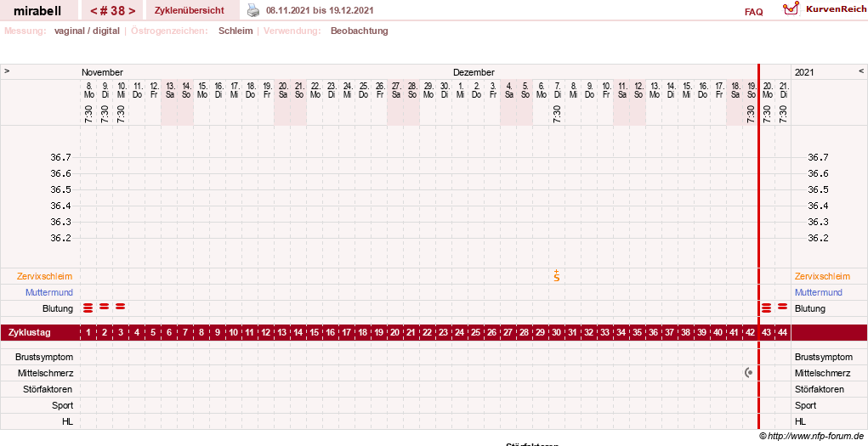The image size is (868, 446).
Task: Click the 'vaginal / digital' Messung value
Action: point(87,31)
